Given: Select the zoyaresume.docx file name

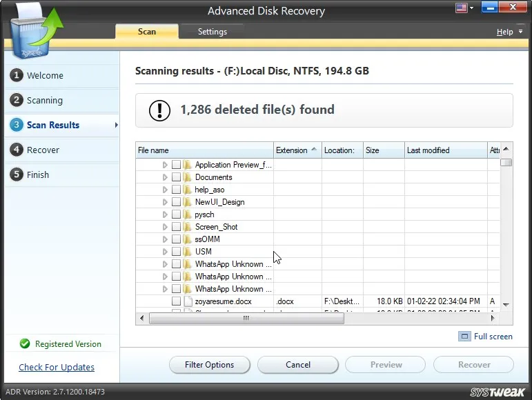Looking at the screenshot, I should coord(224,301).
